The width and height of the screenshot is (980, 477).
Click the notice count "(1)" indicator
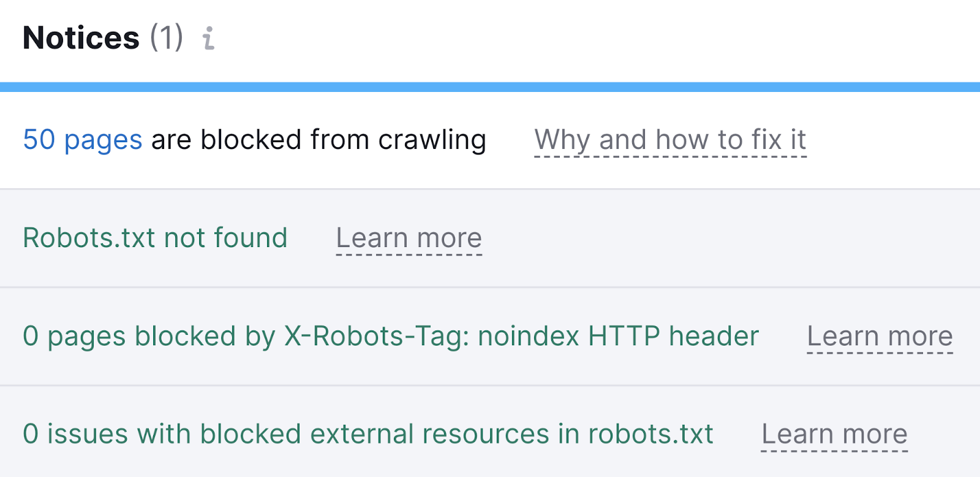click(x=167, y=38)
